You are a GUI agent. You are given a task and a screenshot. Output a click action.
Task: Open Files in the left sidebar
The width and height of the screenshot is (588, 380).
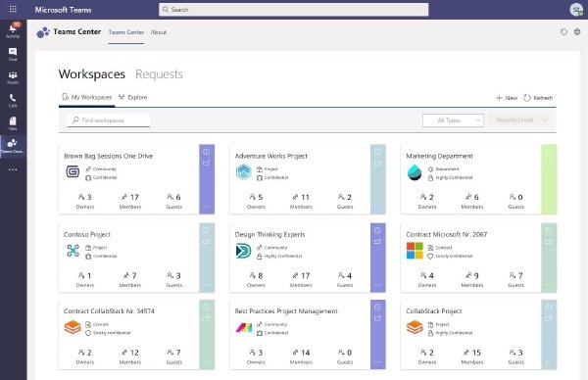[13, 123]
